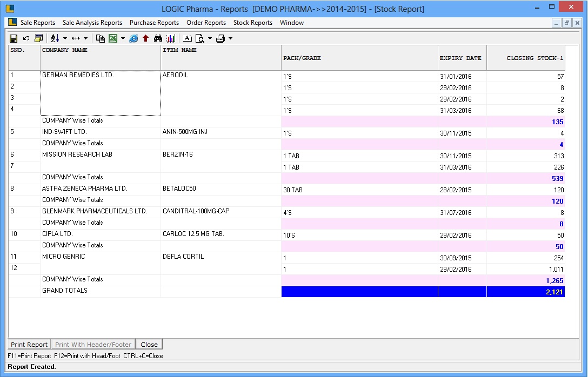
Task: Click the binoculars Find icon
Action: point(158,38)
